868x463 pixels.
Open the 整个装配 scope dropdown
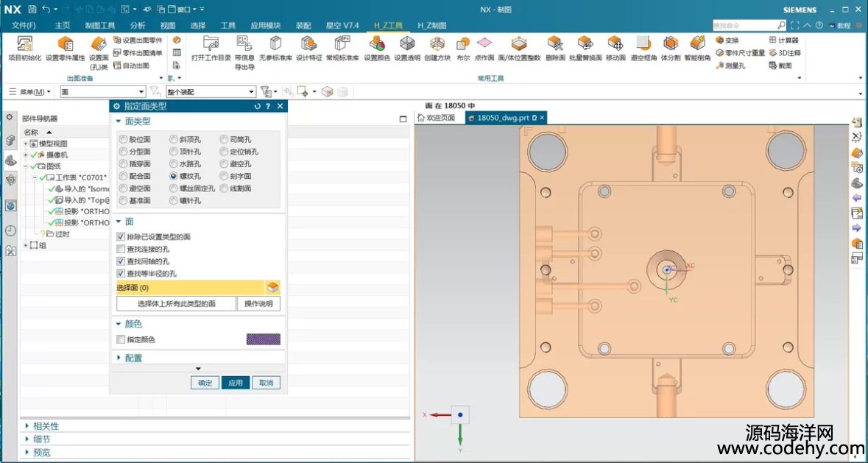pos(252,92)
